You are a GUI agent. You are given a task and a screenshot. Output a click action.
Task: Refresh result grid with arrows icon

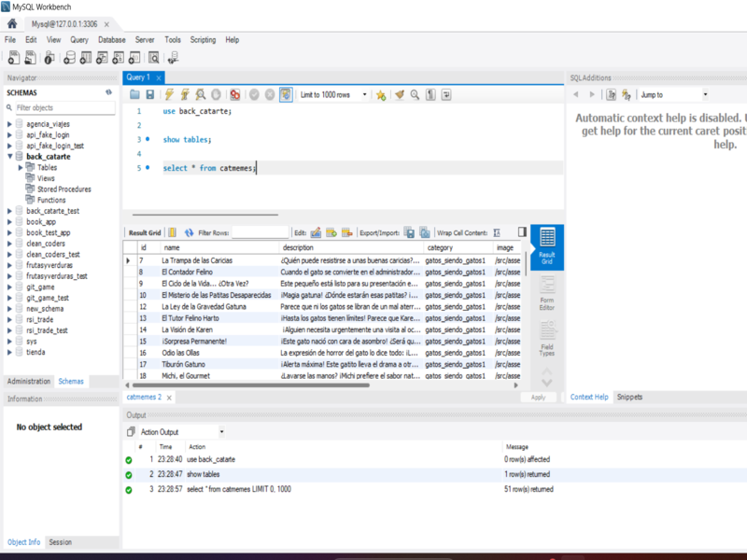[x=190, y=232]
